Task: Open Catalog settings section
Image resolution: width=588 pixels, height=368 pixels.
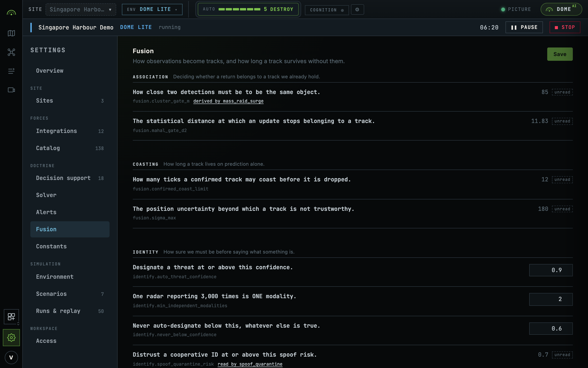Action: point(70,148)
